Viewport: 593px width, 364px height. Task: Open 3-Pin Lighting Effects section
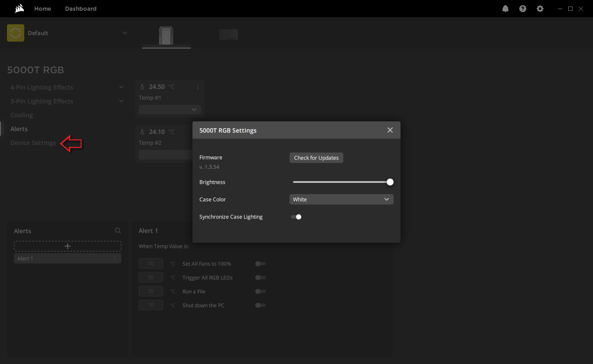click(42, 101)
